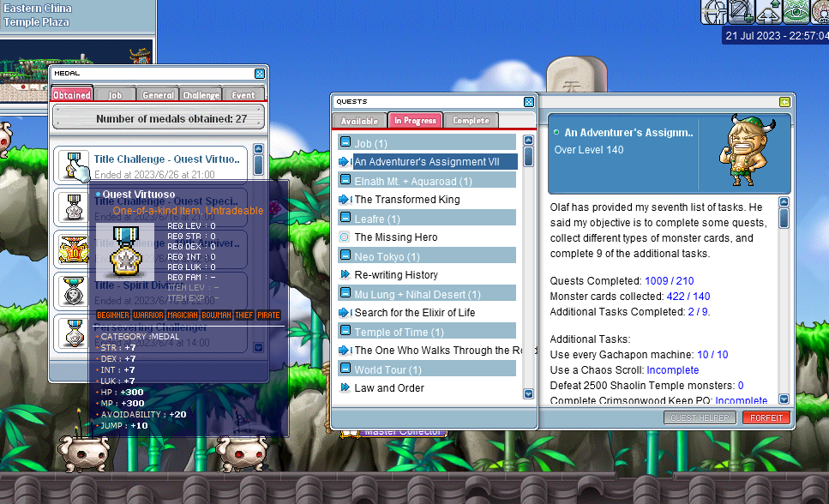Click the upward arrow boost buff icon
Viewport: 829px width, 504px height.
(x=770, y=12)
